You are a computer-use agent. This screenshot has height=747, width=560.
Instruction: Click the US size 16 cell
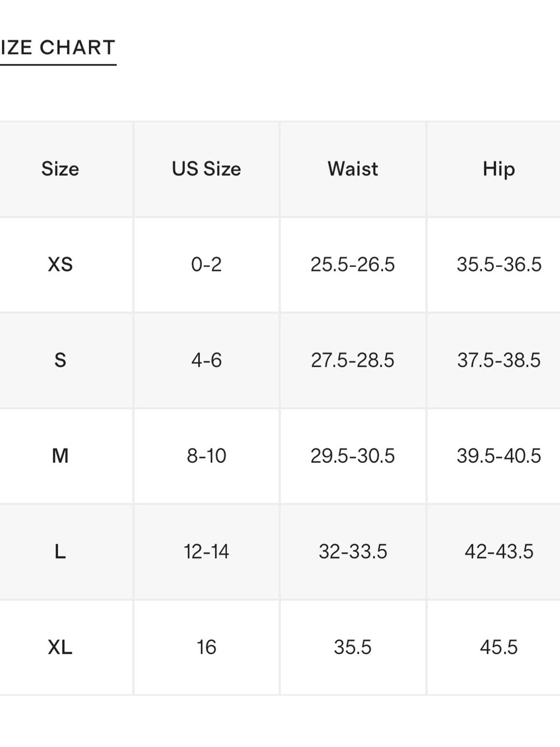(206, 647)
